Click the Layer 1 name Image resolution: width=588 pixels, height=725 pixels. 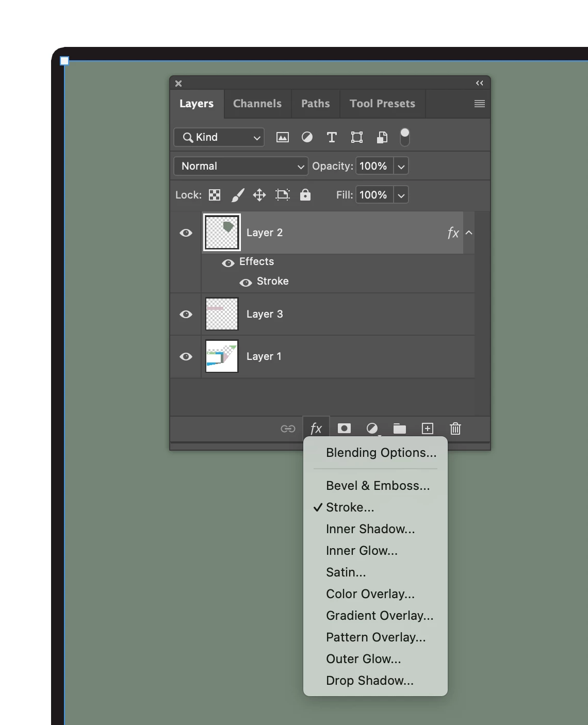coord(264,356)
